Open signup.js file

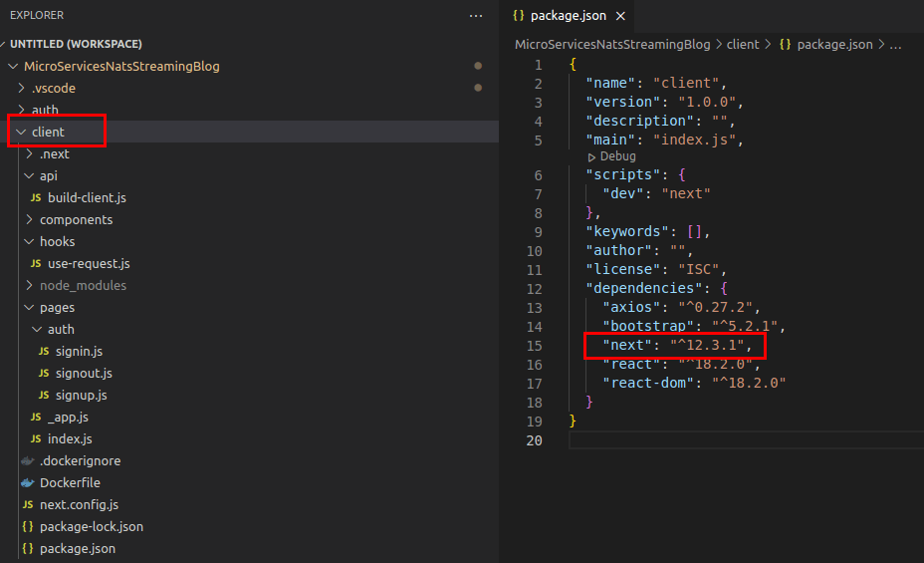[82, 395]
